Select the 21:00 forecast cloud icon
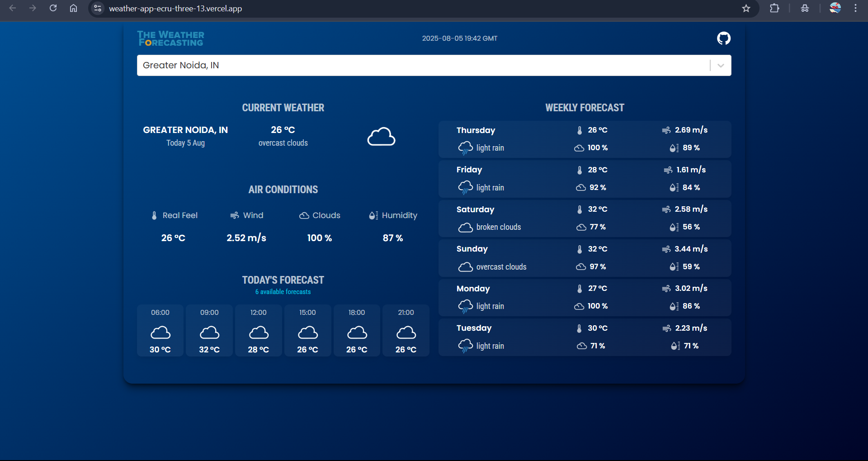Viewport: 868px width, 461px height. [406, 332]
